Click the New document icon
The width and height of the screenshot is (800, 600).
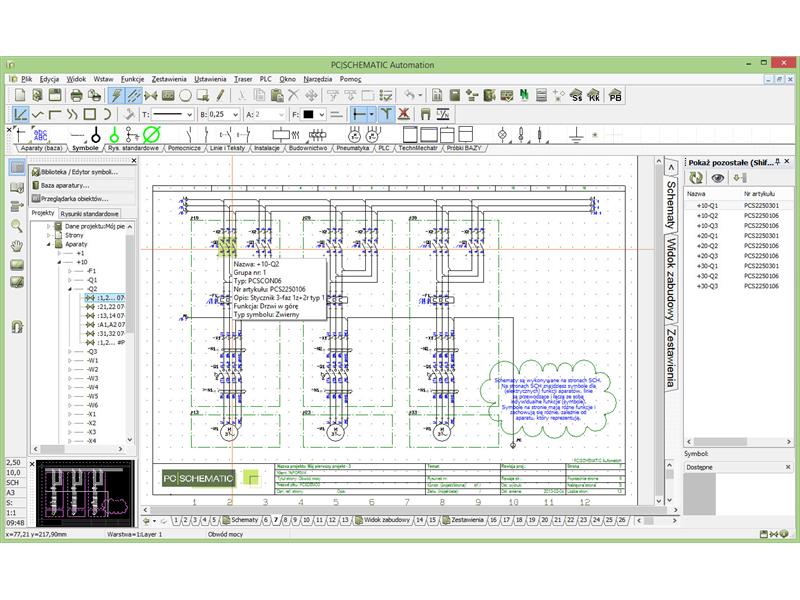pos(20,95)
